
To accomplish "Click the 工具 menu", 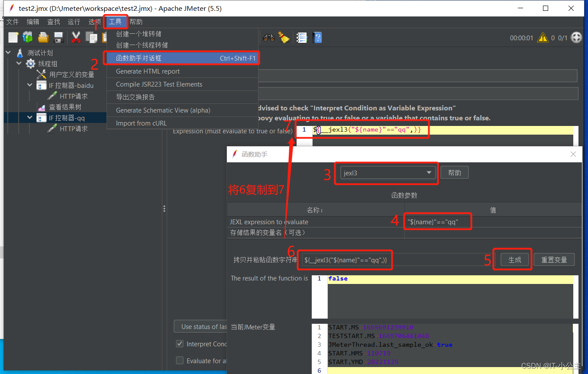I will coord(115,22).
